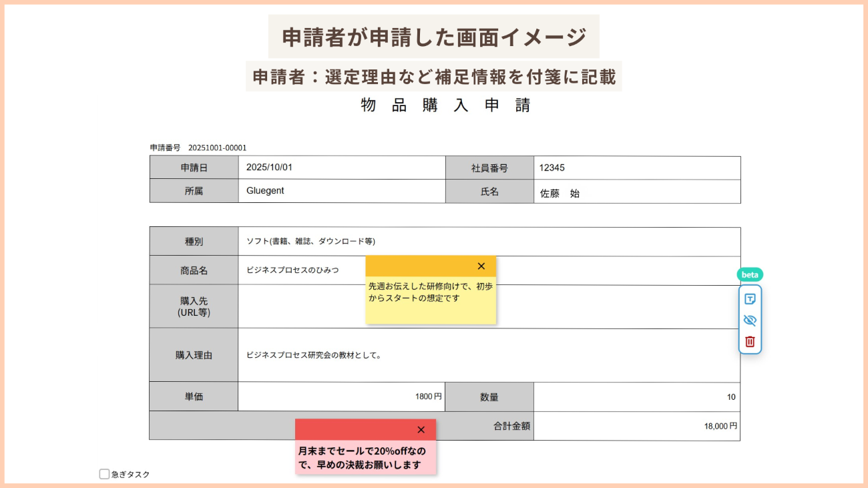Click the add sticky note icon
The image size is (868, 488).
(x=750, y=299)
